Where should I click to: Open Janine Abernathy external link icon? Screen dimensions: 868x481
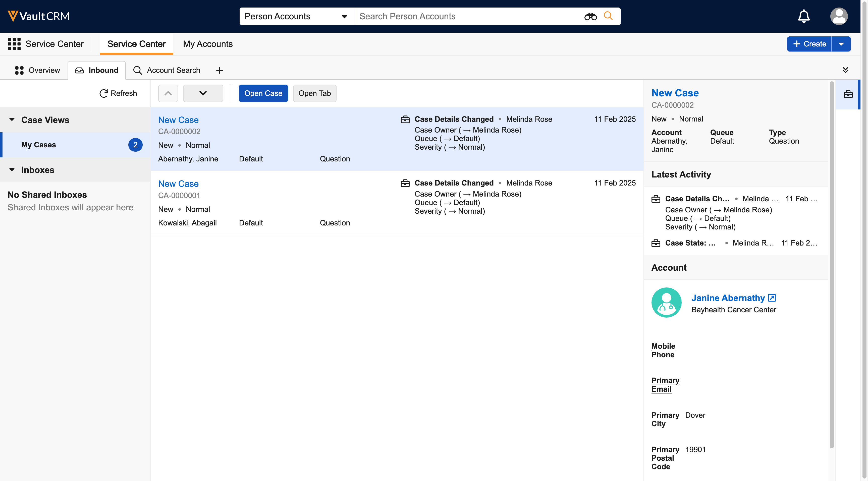772,298
